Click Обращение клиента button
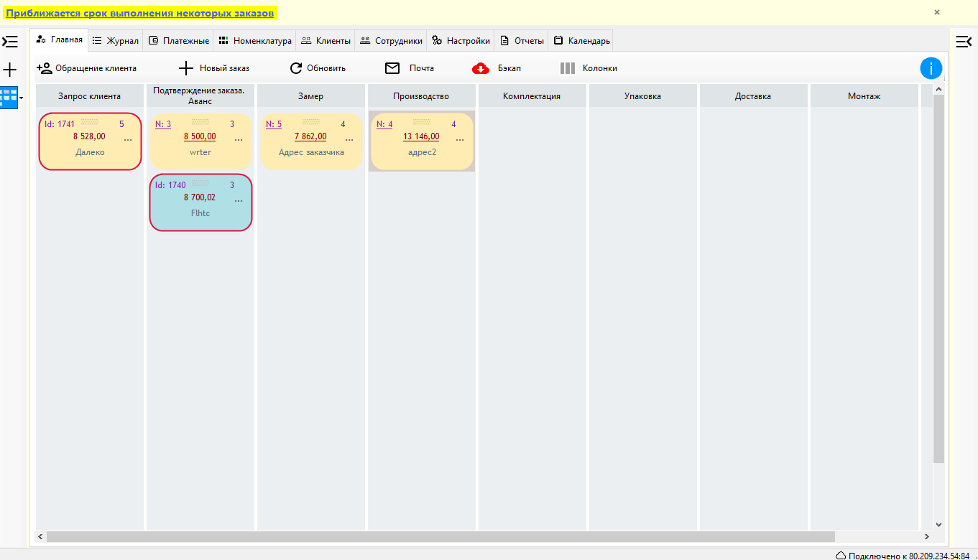The width and height of the screenshot is (978, 560). coord(86,68)
